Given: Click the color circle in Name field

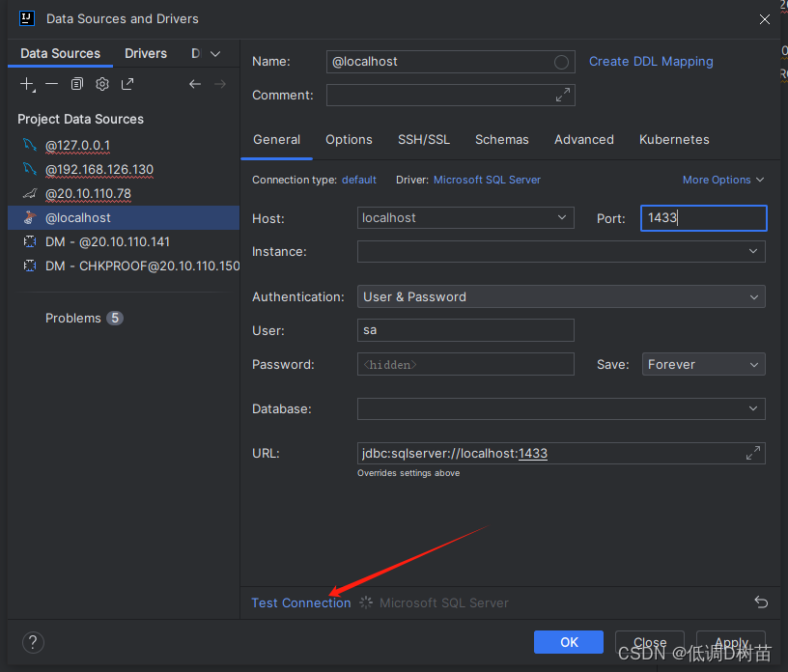Looking at the screenshot, I should click(x=561, y=62).
